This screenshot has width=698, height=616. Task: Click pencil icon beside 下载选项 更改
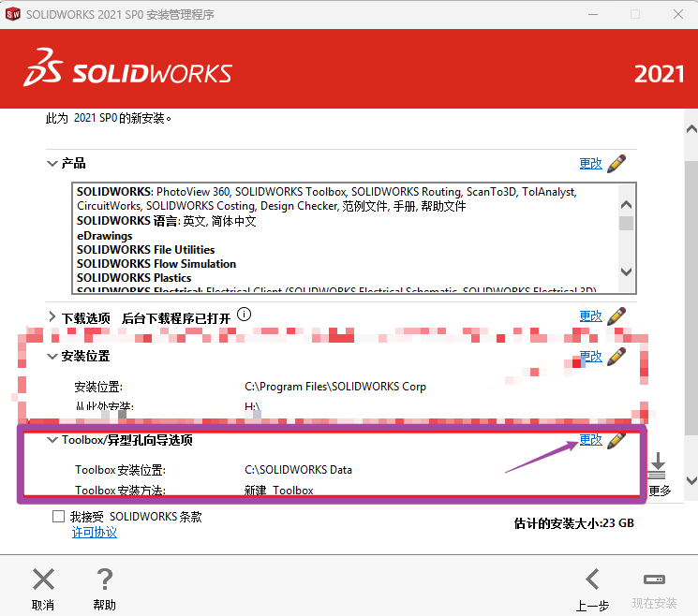click(x=616, y=316)
